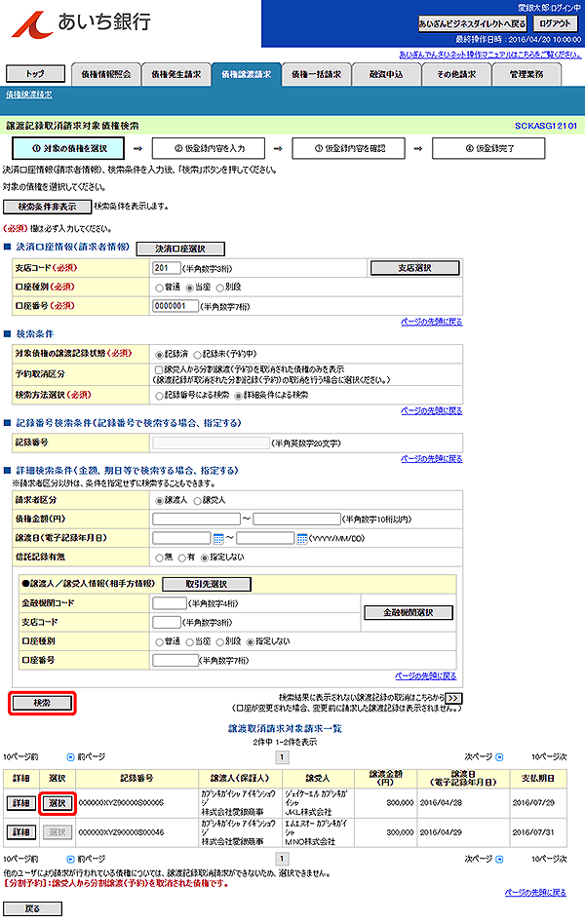
Task: Click the 記録番号 input field
Action: 212,443
